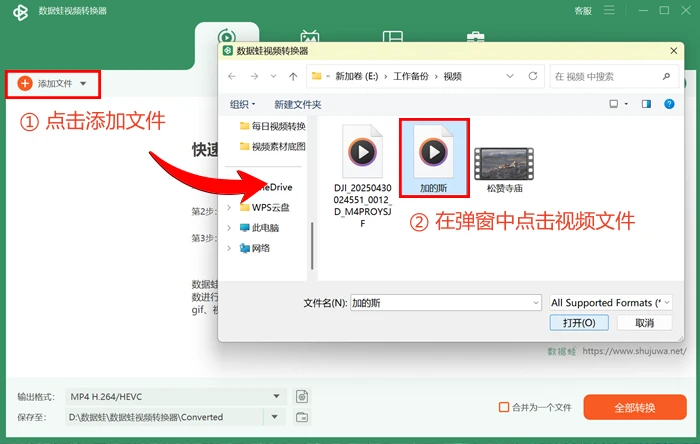Select WPS云盘 in the navigation pane
Image resolution: width=700 pixels, height=444 pixels.
click(264, 207)
